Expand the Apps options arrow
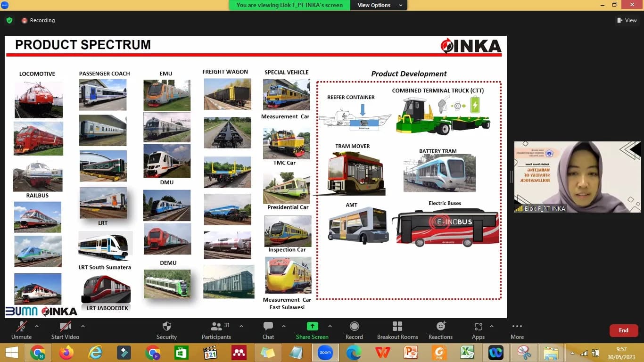 click(x=491, y=326)
